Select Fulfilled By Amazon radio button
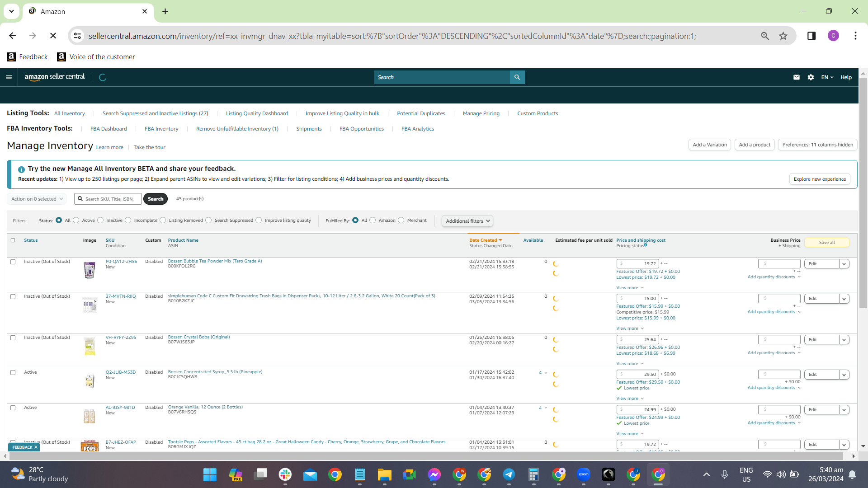 [x=373, y=221]
